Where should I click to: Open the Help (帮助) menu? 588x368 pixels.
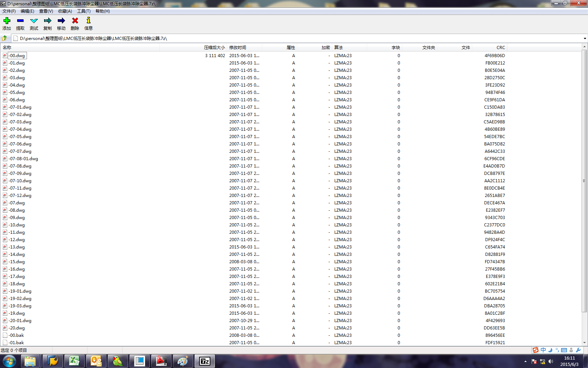pos(103,11)
